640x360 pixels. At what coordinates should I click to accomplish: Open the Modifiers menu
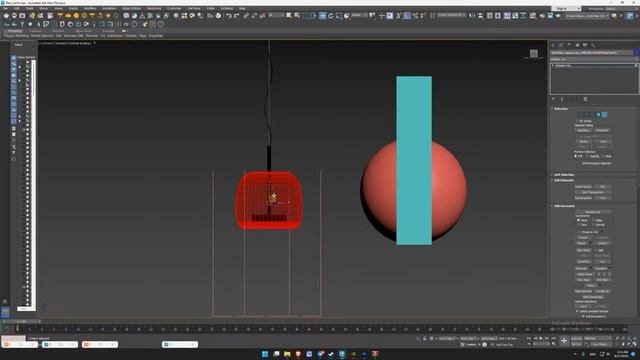pos(90,8)
